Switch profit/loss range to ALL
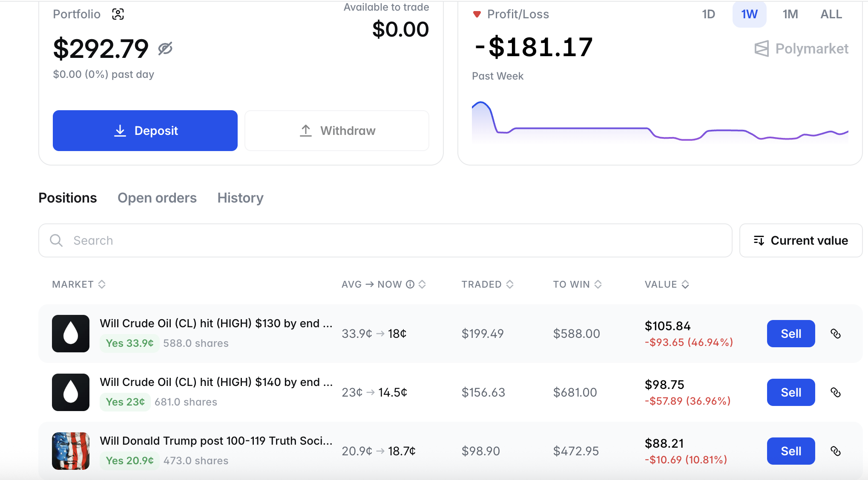 point(831,14)
